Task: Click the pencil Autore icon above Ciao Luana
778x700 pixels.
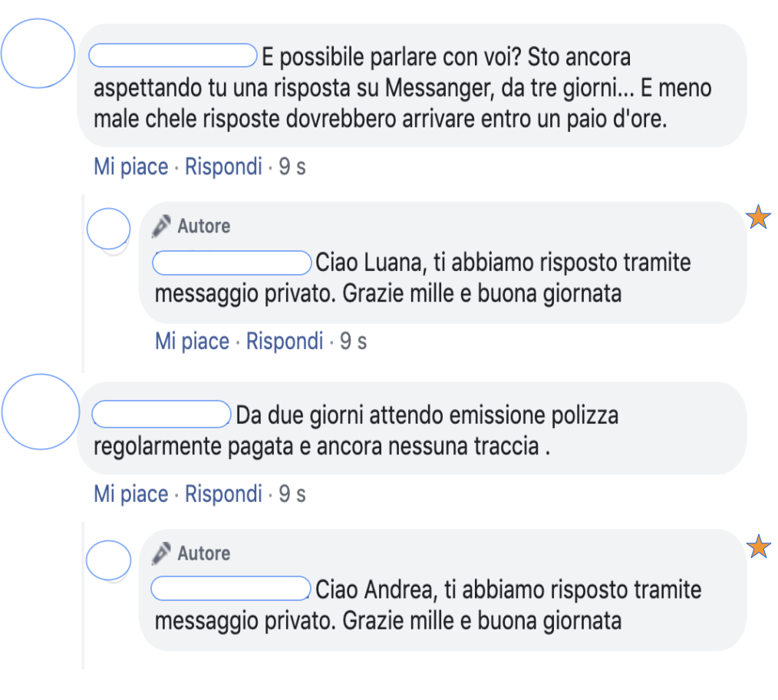Action: tap(161, 226)
